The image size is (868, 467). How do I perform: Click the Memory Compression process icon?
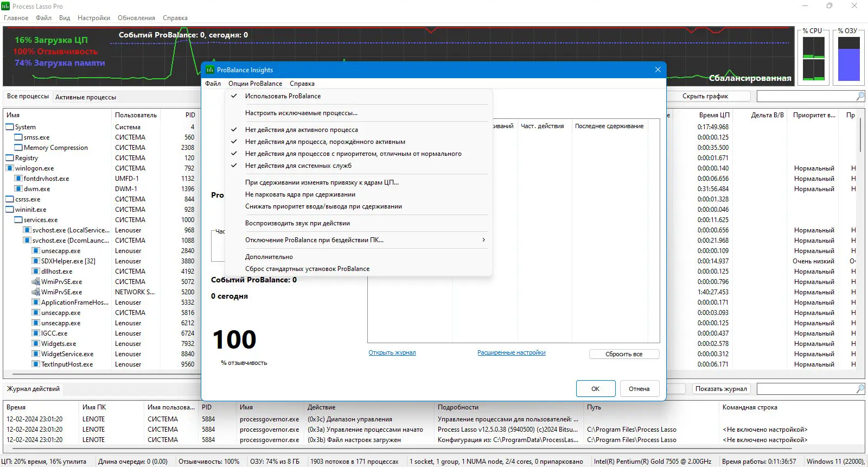click(x=18, y=148)
